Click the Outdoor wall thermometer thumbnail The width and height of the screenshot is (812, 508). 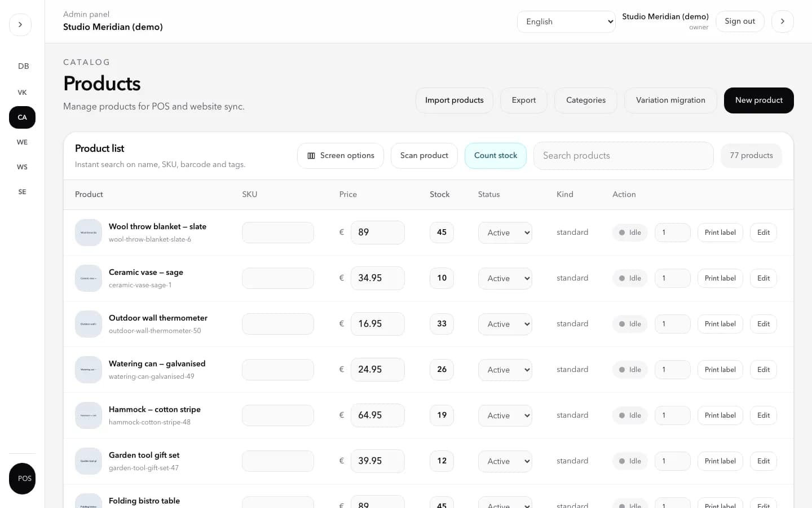point(89,324)
